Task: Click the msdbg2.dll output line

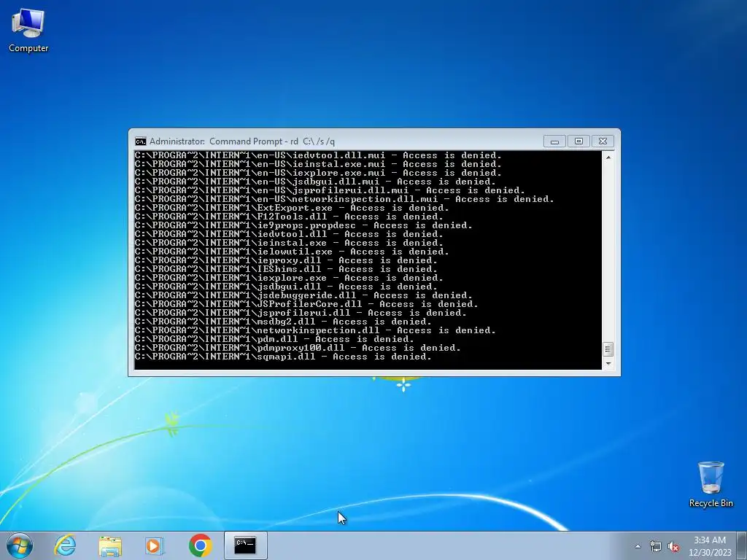Action: pos(283,322)
